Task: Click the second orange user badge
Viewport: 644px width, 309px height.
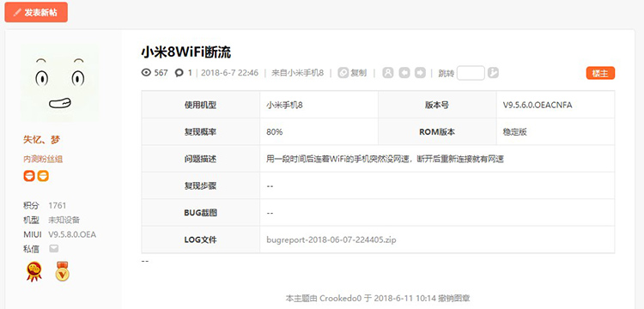Action: (x=43, y=176)
